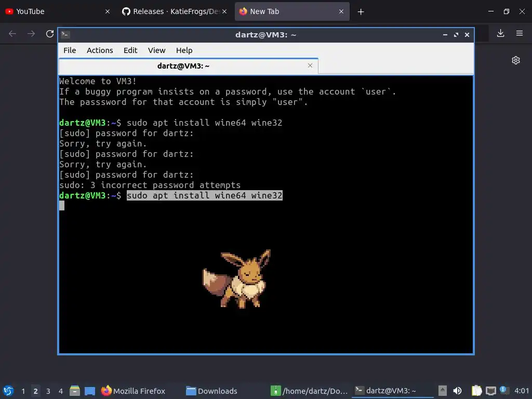
Task: Click 'Welcome to VM3!' terminal line
Action: pyautogui.click(x=98, y=81)
